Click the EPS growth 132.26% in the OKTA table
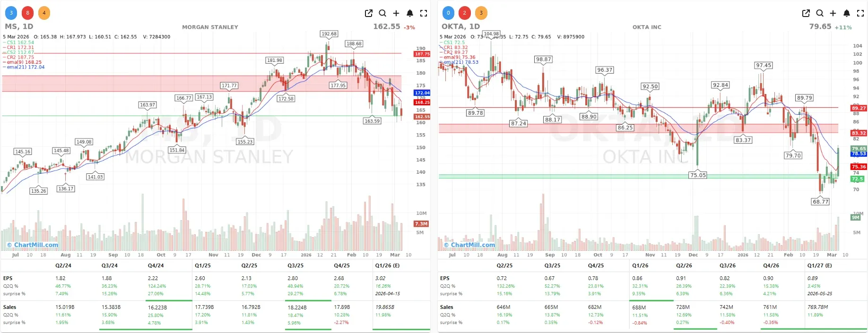The width and height of the screenshot is (868, 333). pos(506,286)
